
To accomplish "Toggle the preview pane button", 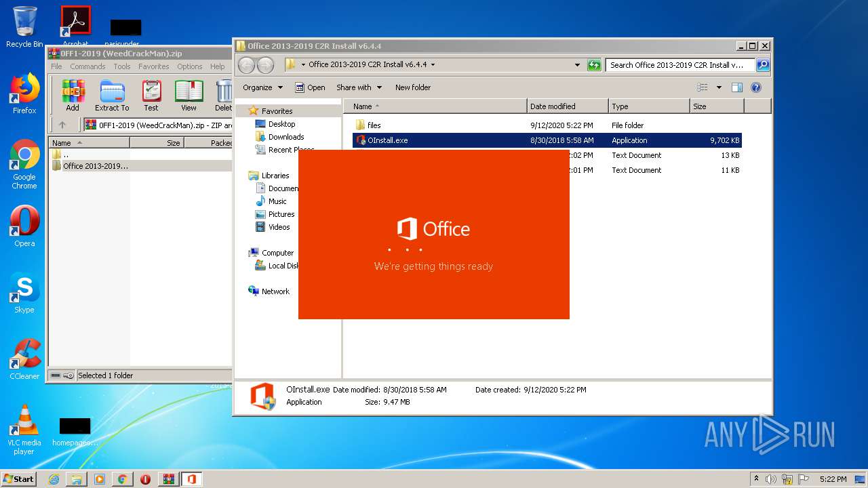I will pyautogui.click(x=737, y=87).
